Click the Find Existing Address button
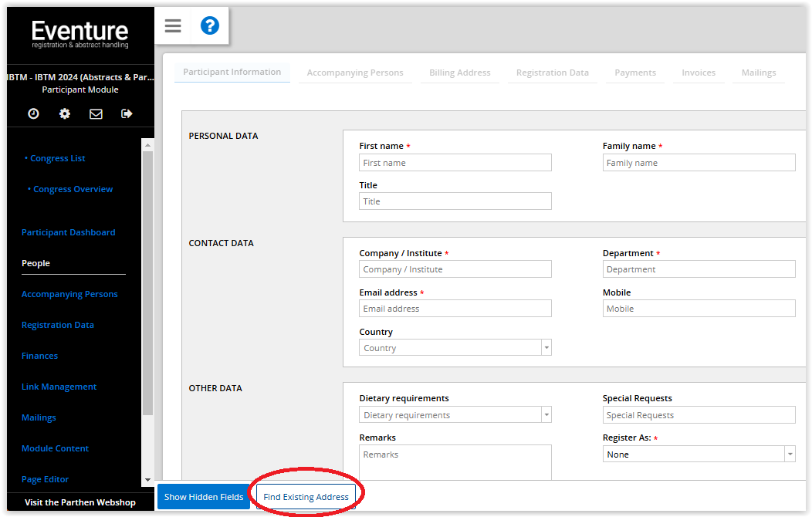Image resolution: width=812 pixels, height=517 pixels. [306, 497]
